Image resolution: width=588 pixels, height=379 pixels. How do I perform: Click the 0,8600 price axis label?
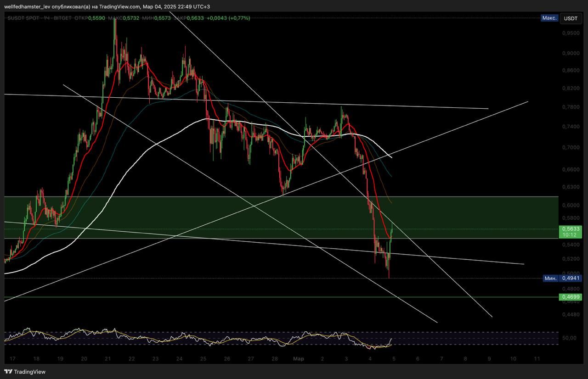click(x=571, y=70)
